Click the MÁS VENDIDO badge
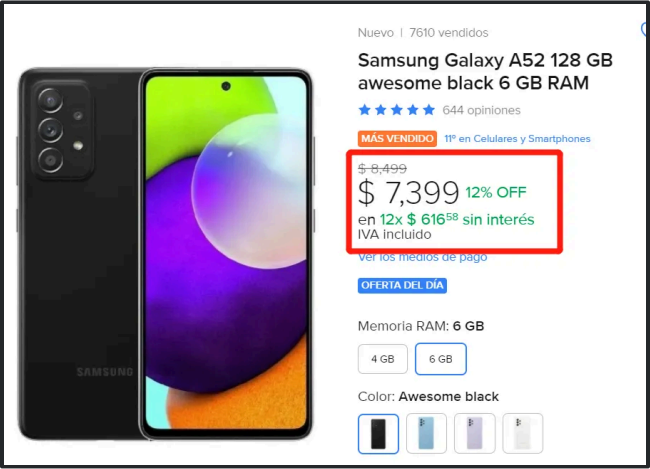Image resolution: width=650 pixels, height=469 pixels. point(397,138)
